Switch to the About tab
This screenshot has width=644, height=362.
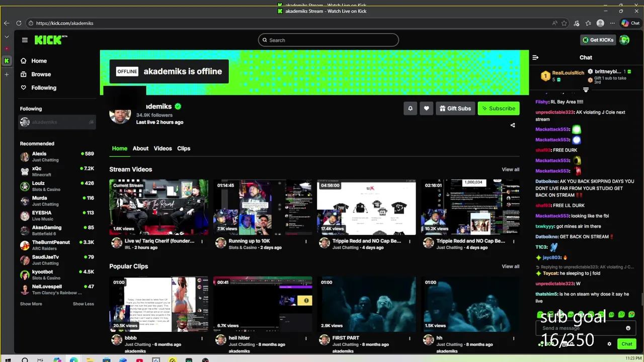point(140,148)
